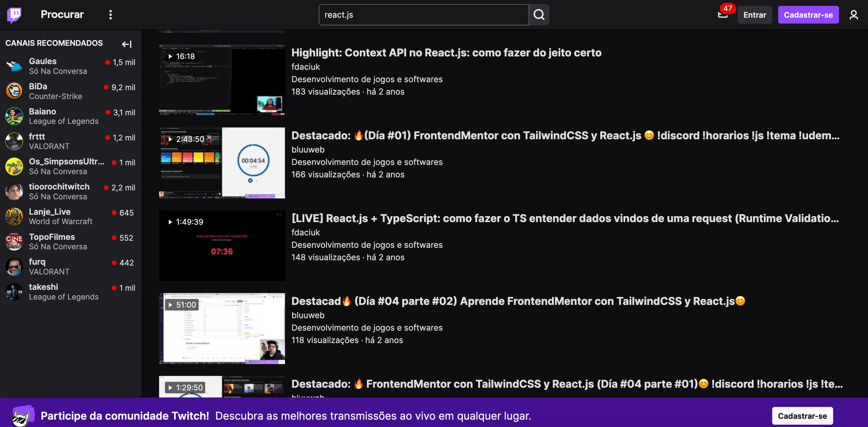The image size is (868, 427).
Task: Click the TopoFilmes channel avatar
Action: coord(14,242)
